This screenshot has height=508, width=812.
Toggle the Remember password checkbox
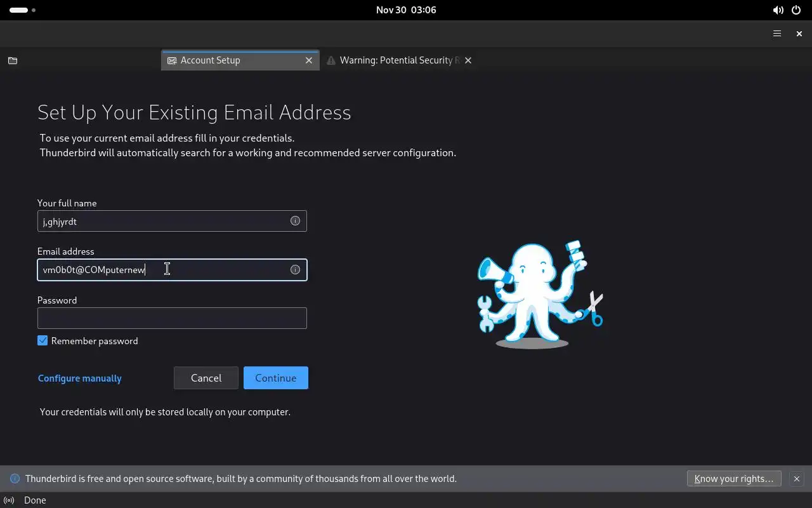click(43, 341)
